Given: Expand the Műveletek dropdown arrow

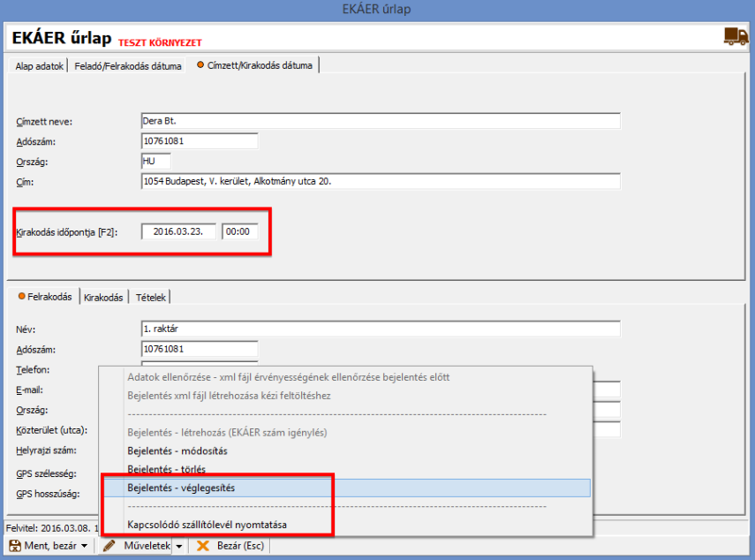Looking at the screenshot, I should [x=178, y=546].
